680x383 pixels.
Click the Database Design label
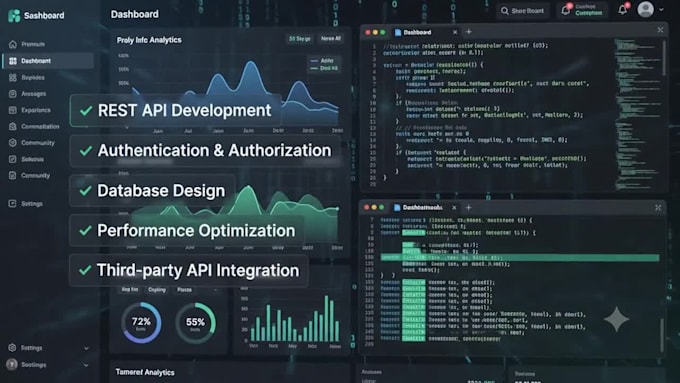(161, 191)
